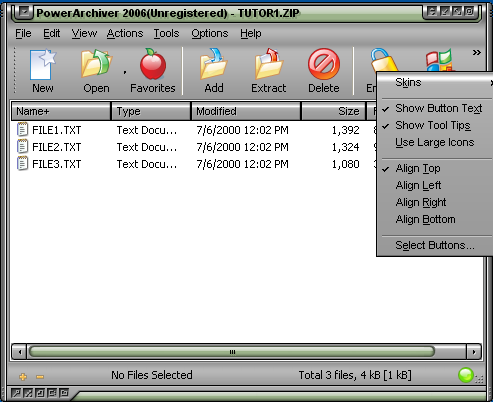
Task: Click the third small icon in bottom-left strip
Action: 40,393
